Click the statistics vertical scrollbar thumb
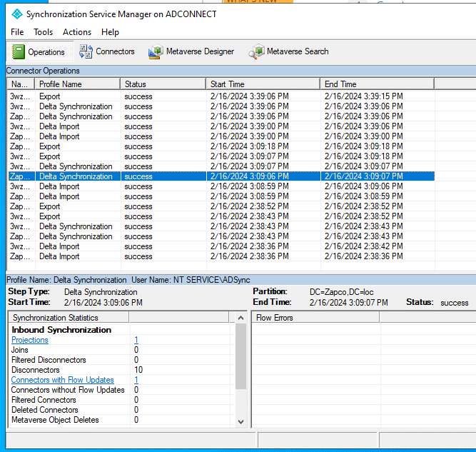 pos(241,356)
